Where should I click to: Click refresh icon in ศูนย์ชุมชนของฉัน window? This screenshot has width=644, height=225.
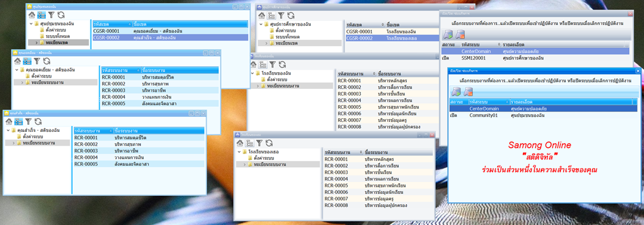61,15
